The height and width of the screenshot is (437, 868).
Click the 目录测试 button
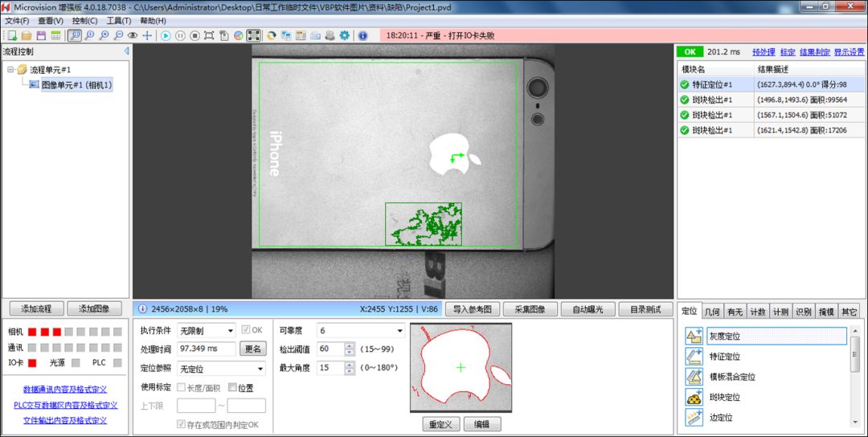coord(645,309)
